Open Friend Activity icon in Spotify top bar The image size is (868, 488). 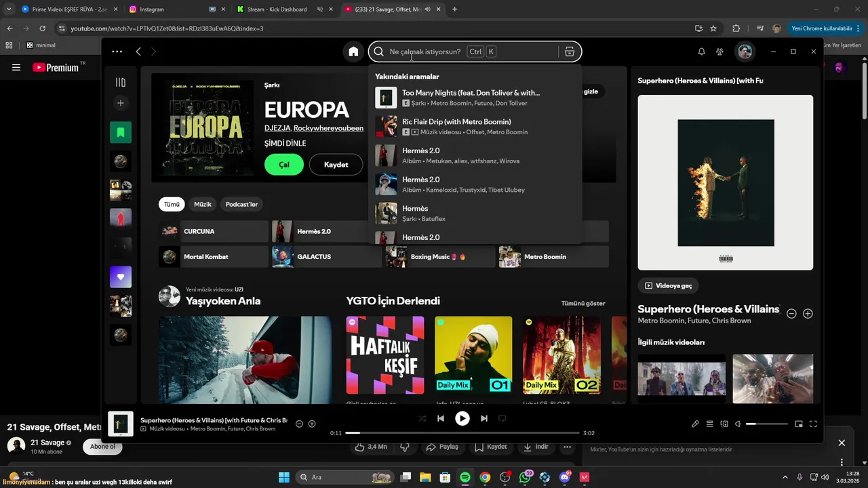[x=719, y=52]
